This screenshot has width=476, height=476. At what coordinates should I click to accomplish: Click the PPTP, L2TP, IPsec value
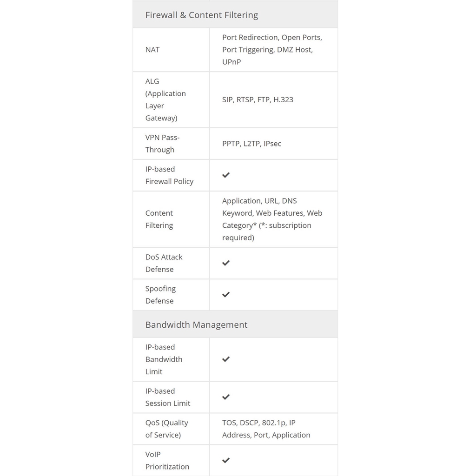coord(251,144)
